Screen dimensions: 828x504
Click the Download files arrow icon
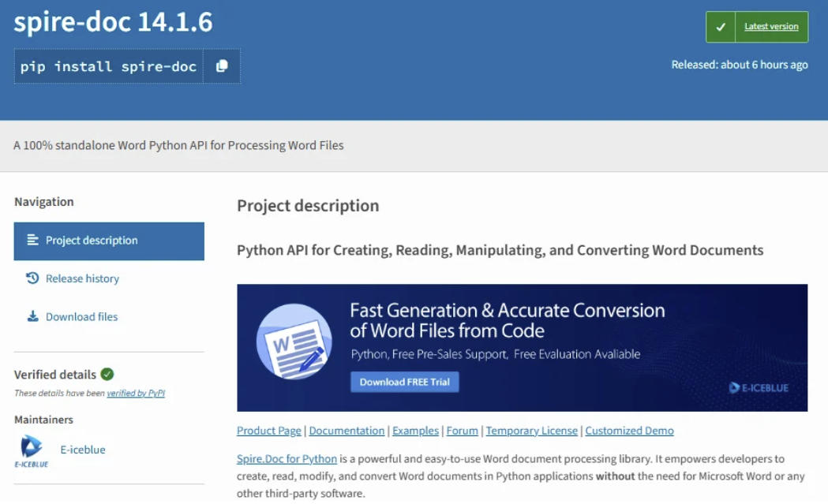[x=32, y=316]
